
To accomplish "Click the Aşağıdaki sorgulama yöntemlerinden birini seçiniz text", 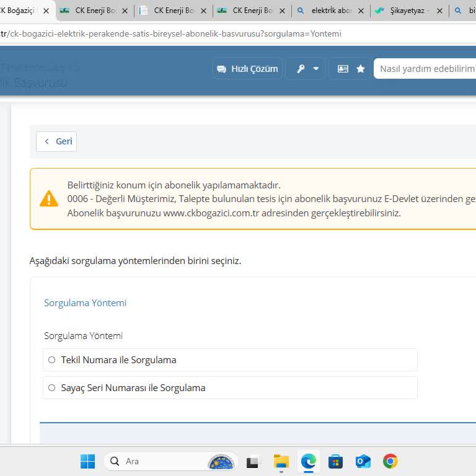I will pyautogui.click(x=135, y=261).
